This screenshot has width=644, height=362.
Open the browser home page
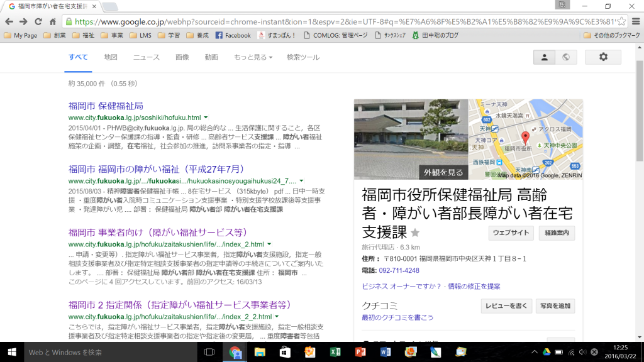click(x=53, y=22)
